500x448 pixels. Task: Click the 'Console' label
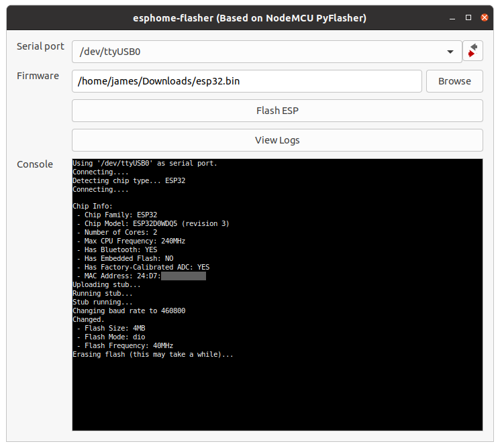(35, 164)
